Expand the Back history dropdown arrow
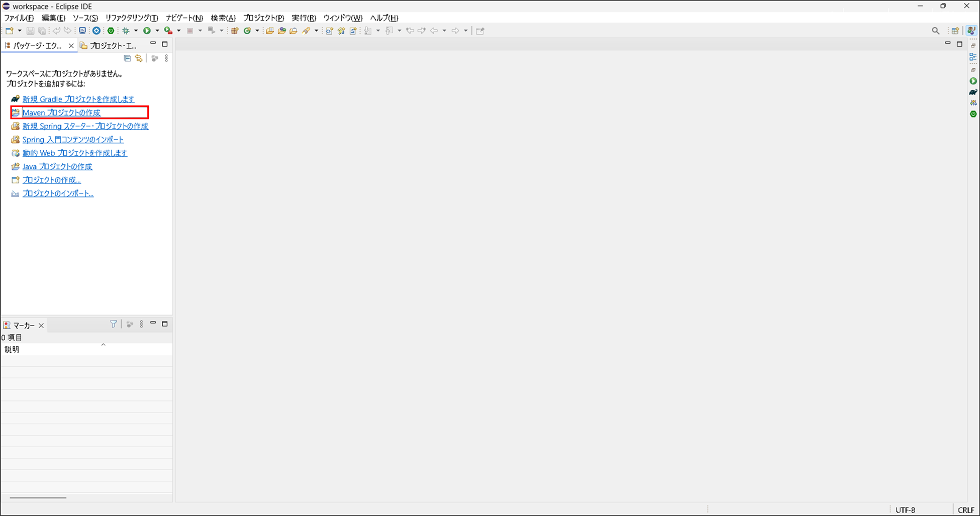980x516 pixels. point(444,31)
